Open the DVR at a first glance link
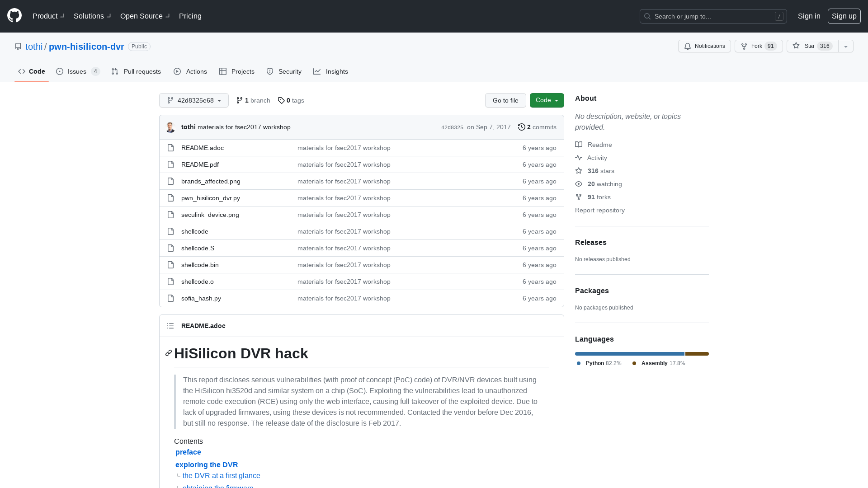The width and height of the screenshot is (868, 488). pos(222,475)
